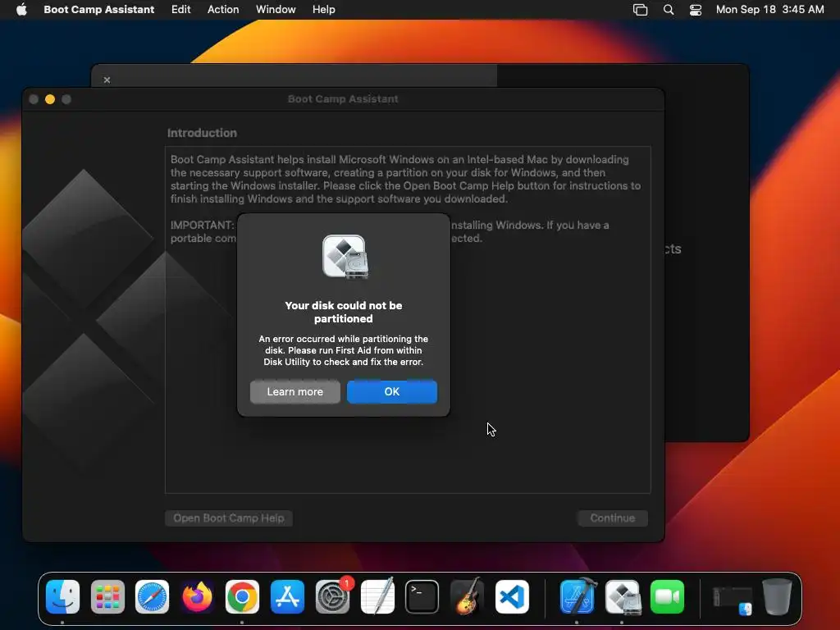Click the Learn more button
The image size is (840, 630).
(294, 391)
